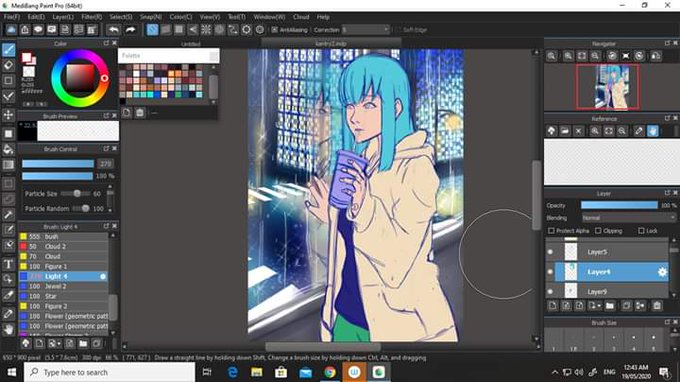Create a brush folder in Brush panel

(x=83, y=344)
